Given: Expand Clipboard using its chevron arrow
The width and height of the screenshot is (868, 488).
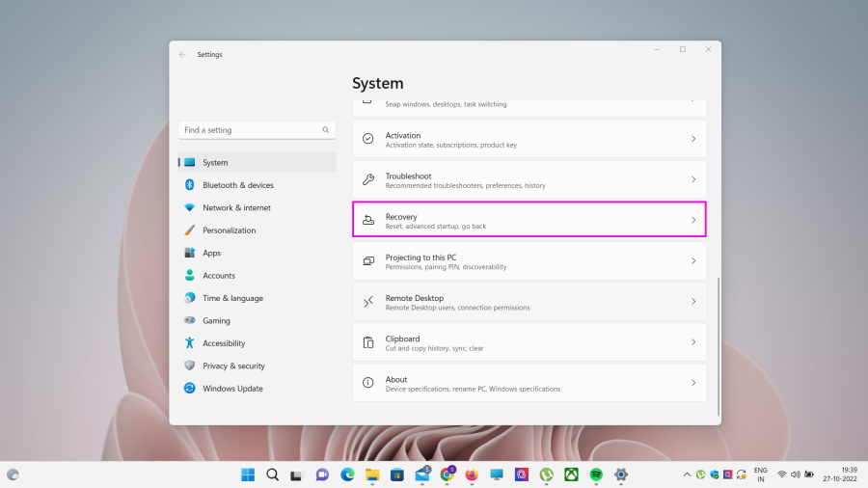Looking at the screenshot, I should (692, 342).
